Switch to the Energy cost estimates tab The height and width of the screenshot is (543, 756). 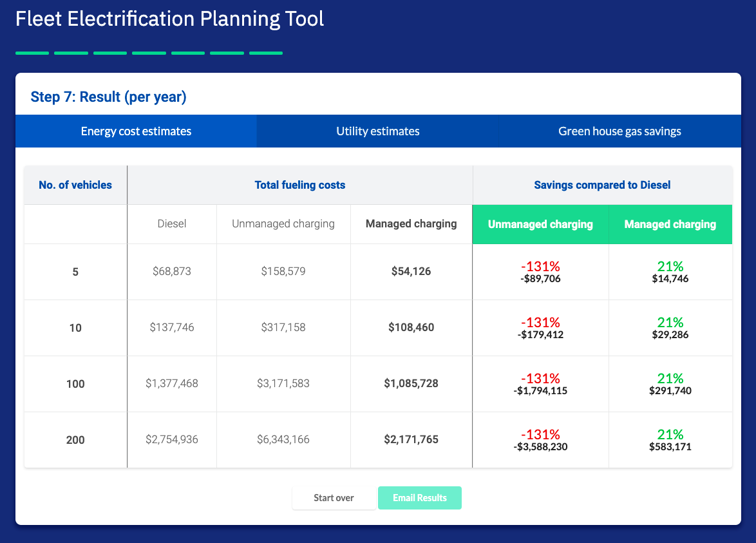pos(136,131)
